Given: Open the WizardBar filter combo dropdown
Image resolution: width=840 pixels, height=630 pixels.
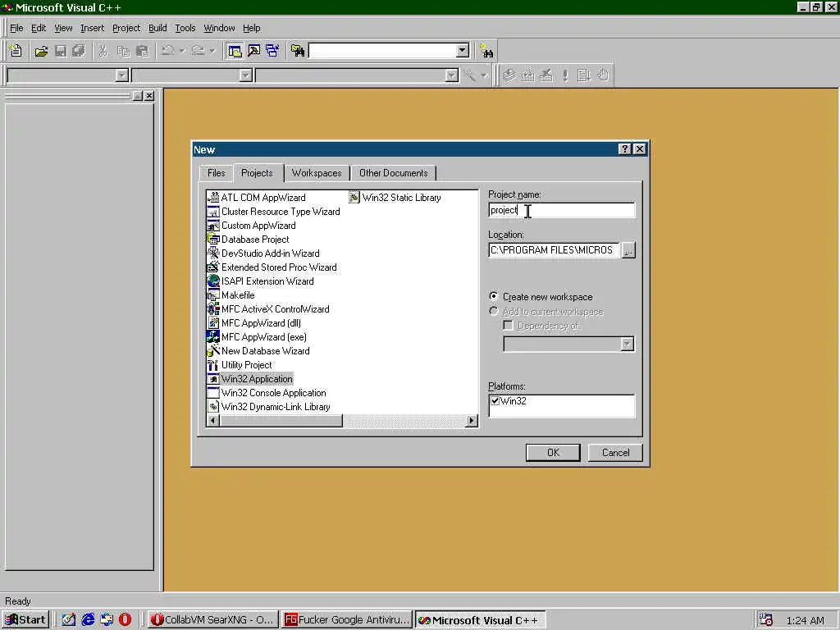Looking at the screenshot, I should 245,75.
